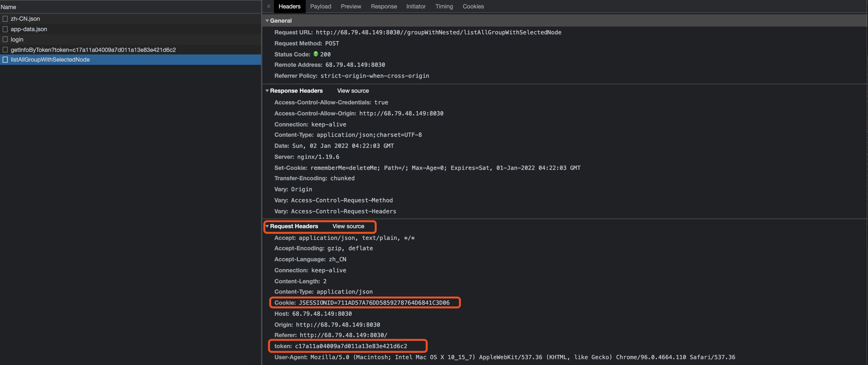Click green status code 200 indicator

pos(316,54)
